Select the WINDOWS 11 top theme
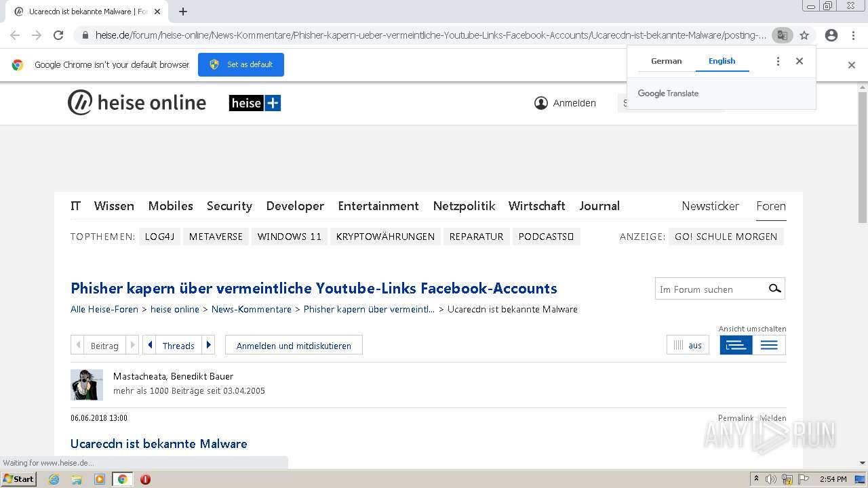Image resolution: width=868 pixels, height=488 pixels. (290, 237)
